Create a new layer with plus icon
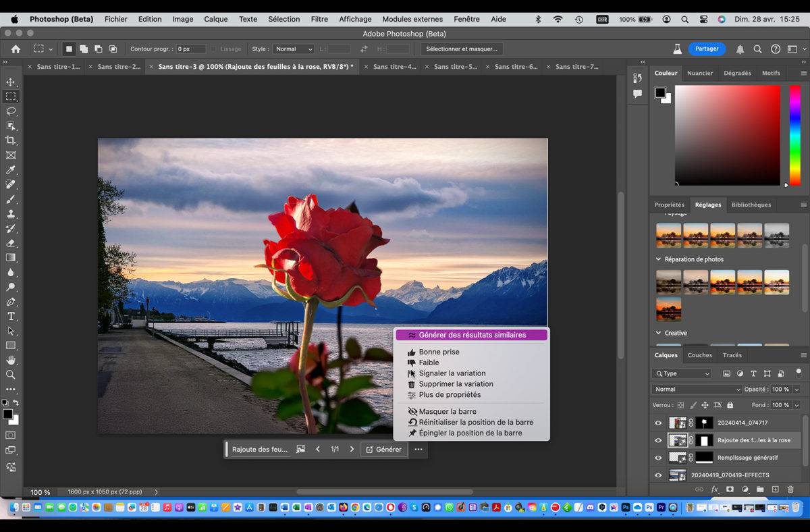The image size is (810, 532). pos(775,489)
